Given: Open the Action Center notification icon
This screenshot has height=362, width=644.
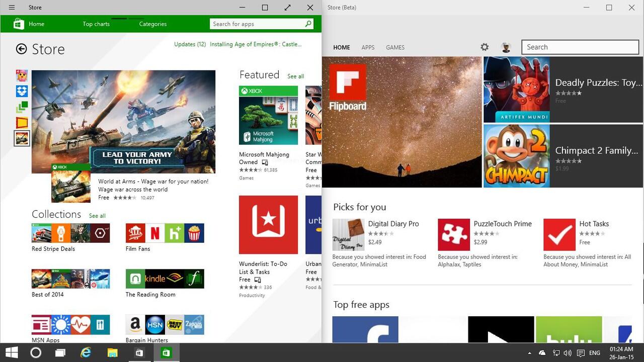Looking at the screenshot, I should pyautogui.click(x=581, y=353).
